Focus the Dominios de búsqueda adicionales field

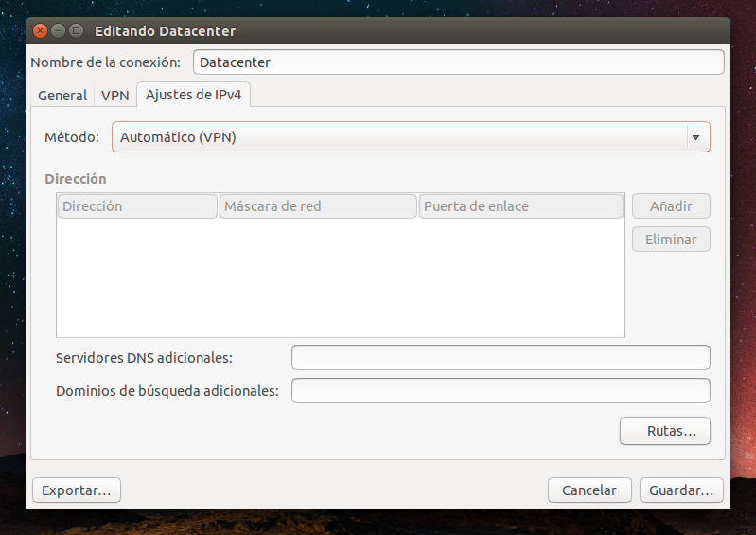pos(501,391)
